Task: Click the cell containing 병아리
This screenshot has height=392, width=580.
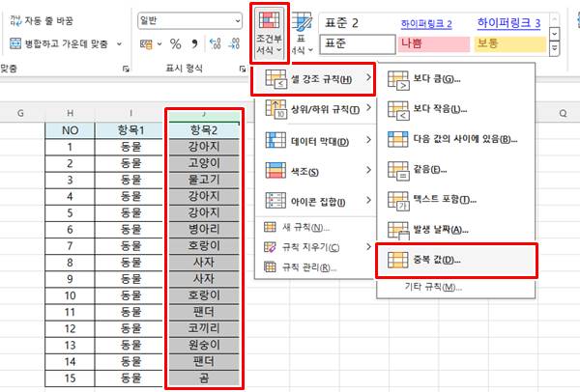Action: (204, 229)
